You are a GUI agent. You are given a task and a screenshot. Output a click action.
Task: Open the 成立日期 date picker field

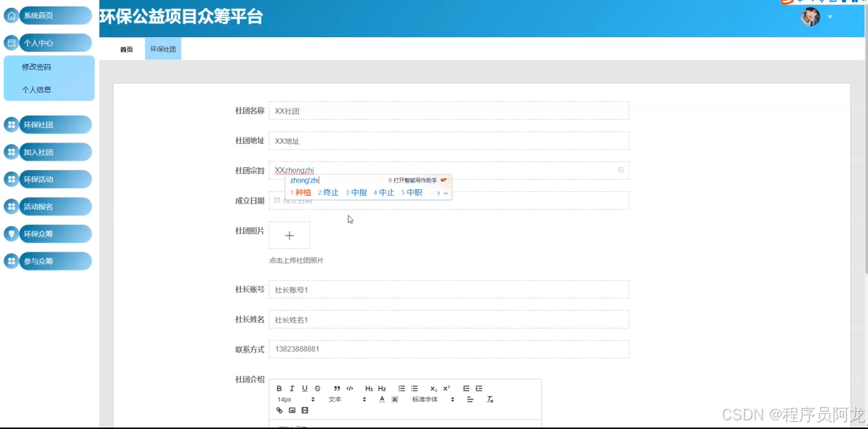point(449,201)
